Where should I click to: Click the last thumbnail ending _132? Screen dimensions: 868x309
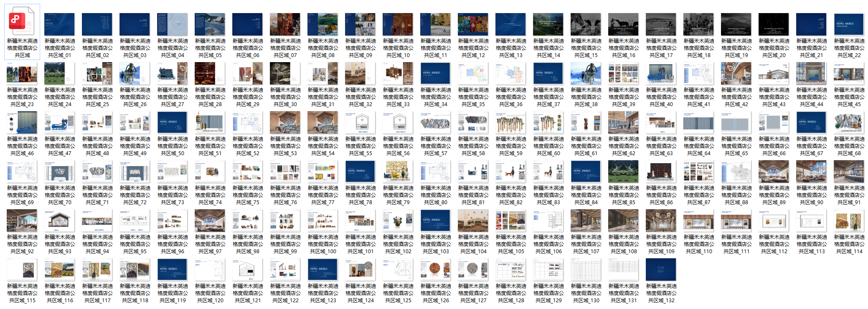(661, 269)
